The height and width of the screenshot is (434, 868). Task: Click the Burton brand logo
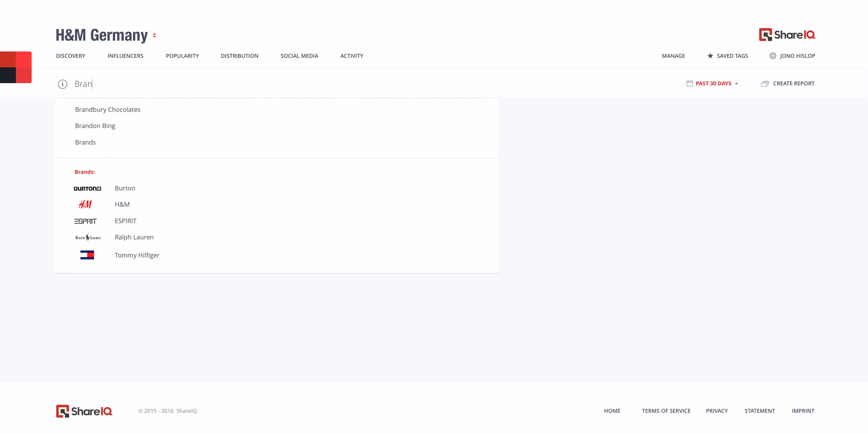[87, 188]
